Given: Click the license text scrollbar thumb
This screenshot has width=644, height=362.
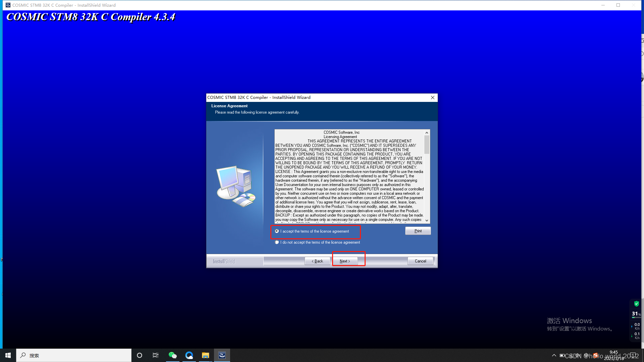Looking at the screenshot, I should (427, 144).
